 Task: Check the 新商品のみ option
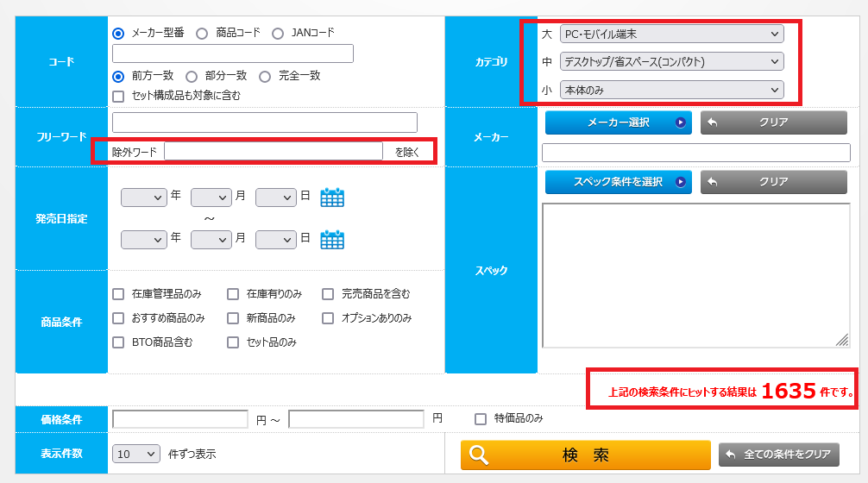[x=233, y=318]
